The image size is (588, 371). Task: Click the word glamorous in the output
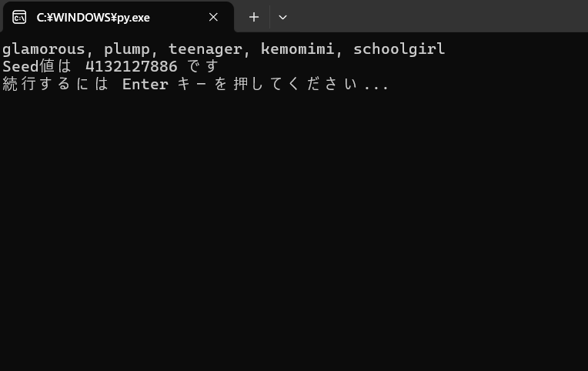pyautogui.click(x=44, y=49)
